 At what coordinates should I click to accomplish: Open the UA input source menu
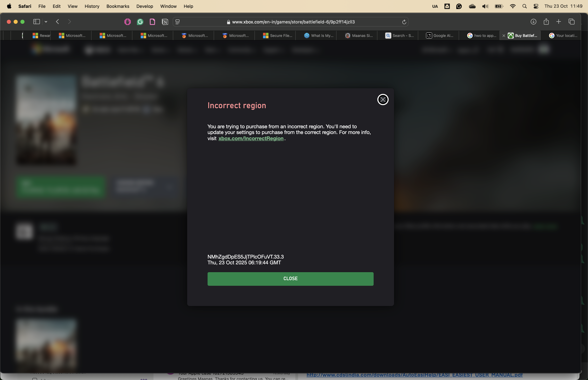coord(435,6)
